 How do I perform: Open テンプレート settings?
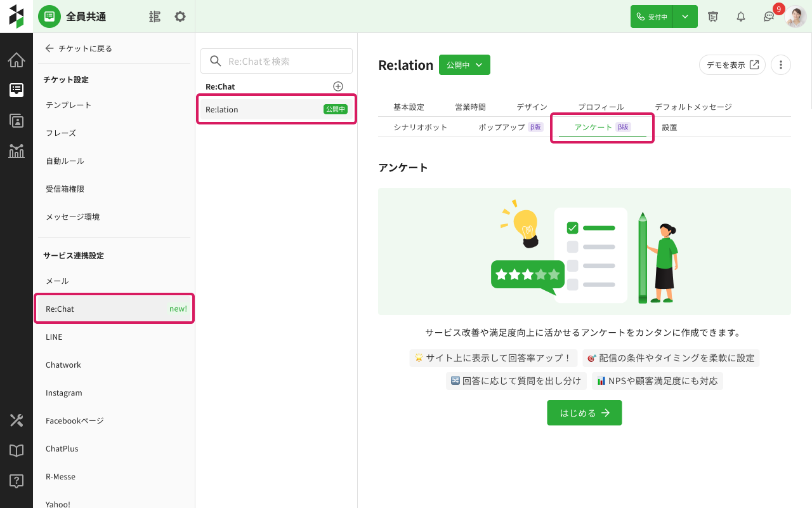[x=114, y=105]
